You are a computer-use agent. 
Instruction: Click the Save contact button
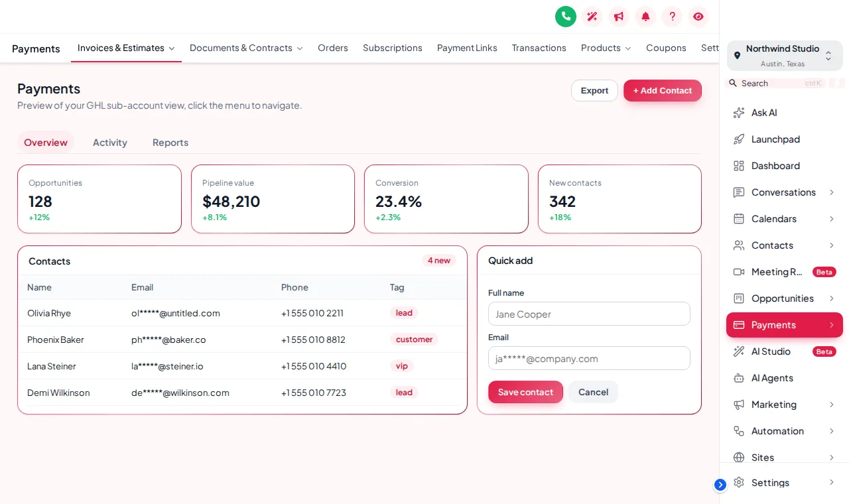[x=525, y=392]
